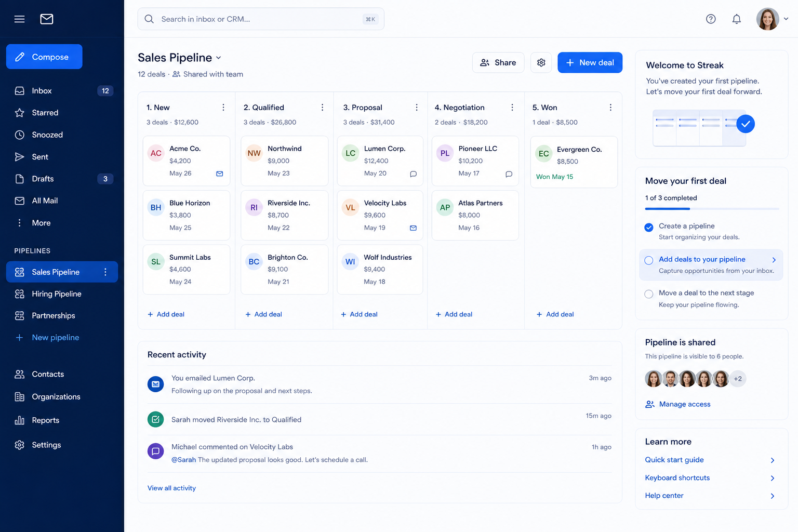The image size is (798, 532).
Task: Open the 5. Won column options menu
Action: click(x=610, y=108)
